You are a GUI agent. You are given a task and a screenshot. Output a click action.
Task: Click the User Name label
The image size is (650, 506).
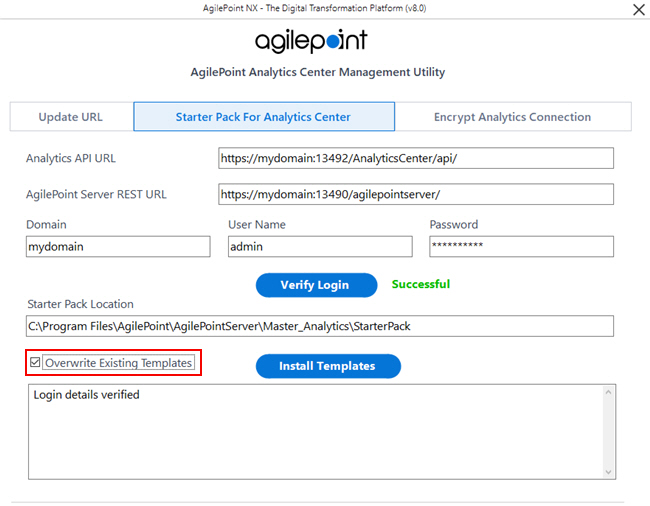pos(257,225)
